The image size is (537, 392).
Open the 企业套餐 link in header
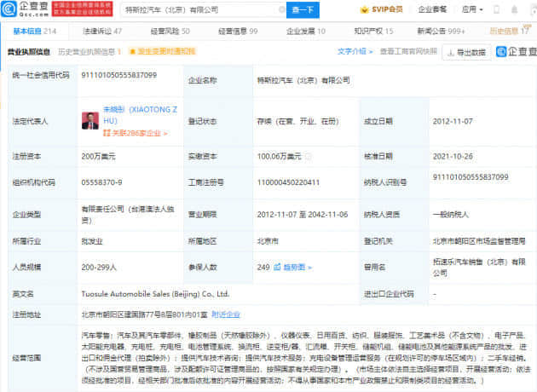[x=432, y=9]
